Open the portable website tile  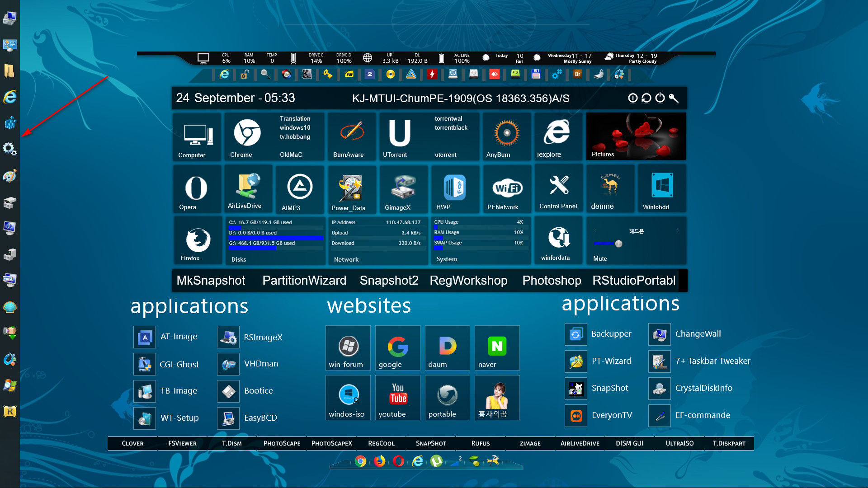click(447, 397)
